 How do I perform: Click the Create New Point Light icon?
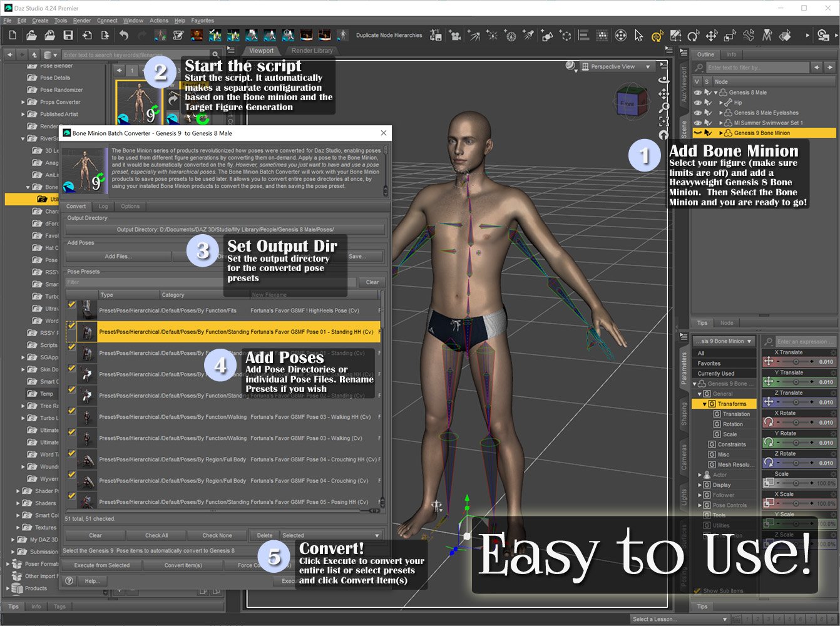(x=492, y=36)
